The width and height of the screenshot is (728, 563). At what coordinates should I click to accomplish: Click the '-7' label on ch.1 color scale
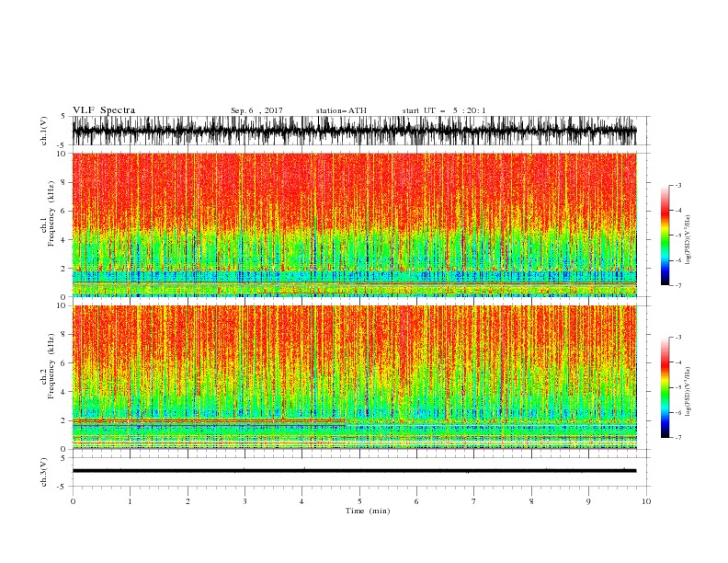tap(677, 285)
